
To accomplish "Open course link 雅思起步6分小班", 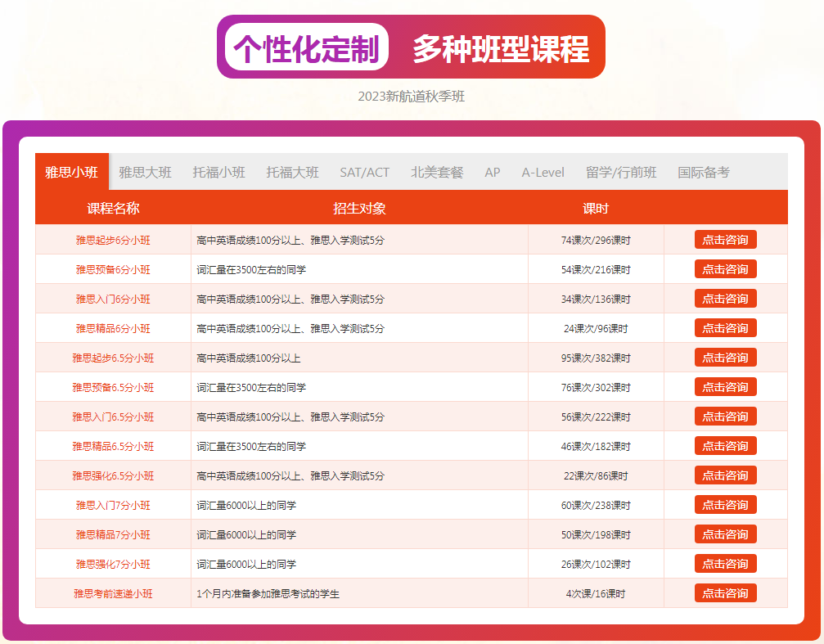I will [113, 241].
